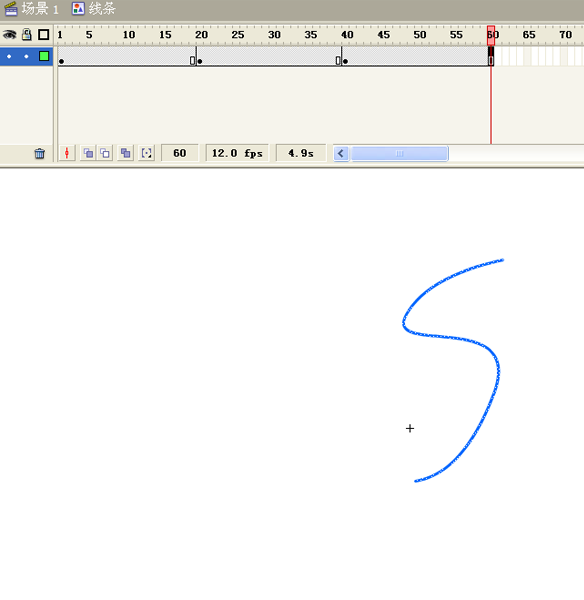
Task: Click frame 70 on the timeline ruler
Action: pos(565,35)
